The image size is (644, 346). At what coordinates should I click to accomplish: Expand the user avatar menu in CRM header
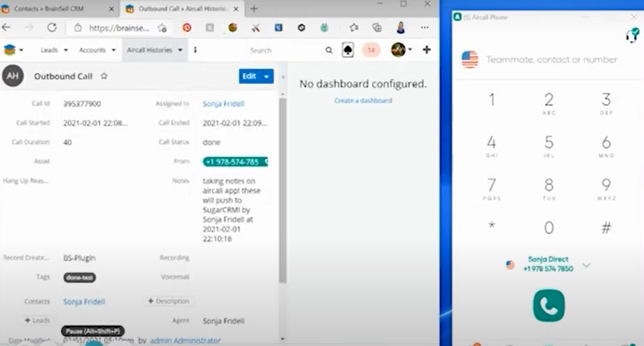pos(410,50)
